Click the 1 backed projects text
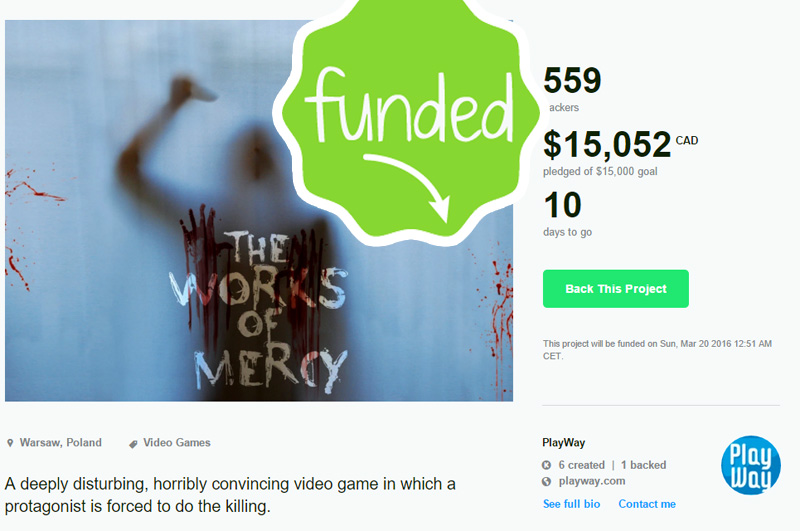The image size is (800, 531). point(643,465)
